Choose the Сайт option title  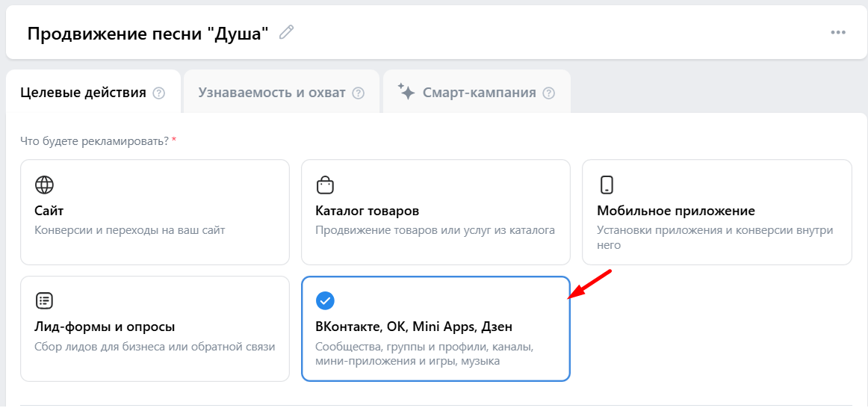click(49, 211)
